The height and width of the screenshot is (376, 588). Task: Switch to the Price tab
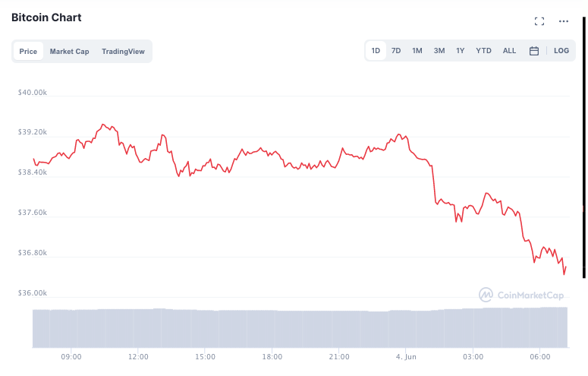[28, 52]
